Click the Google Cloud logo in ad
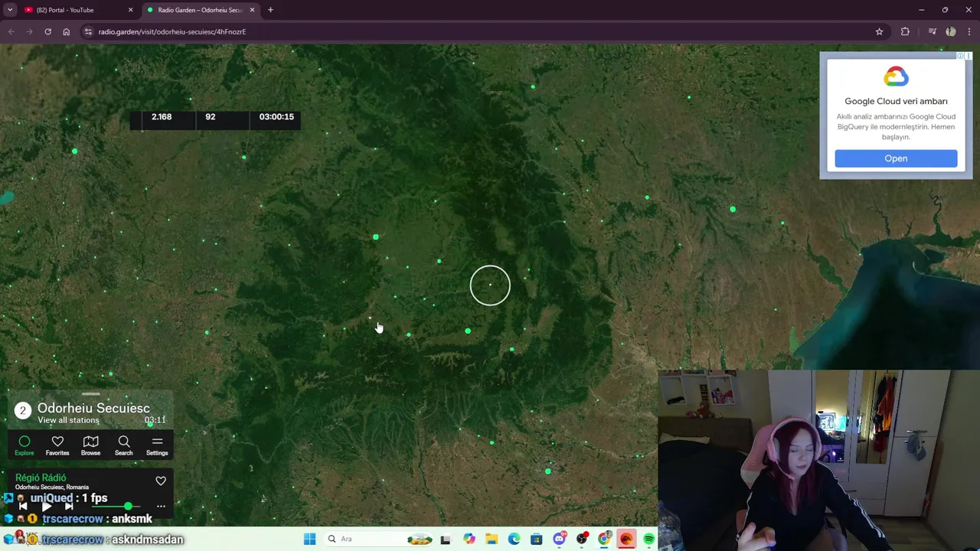The width and height of the screenshot is (980, 551). pyautogui.click(x=896, y=77)
